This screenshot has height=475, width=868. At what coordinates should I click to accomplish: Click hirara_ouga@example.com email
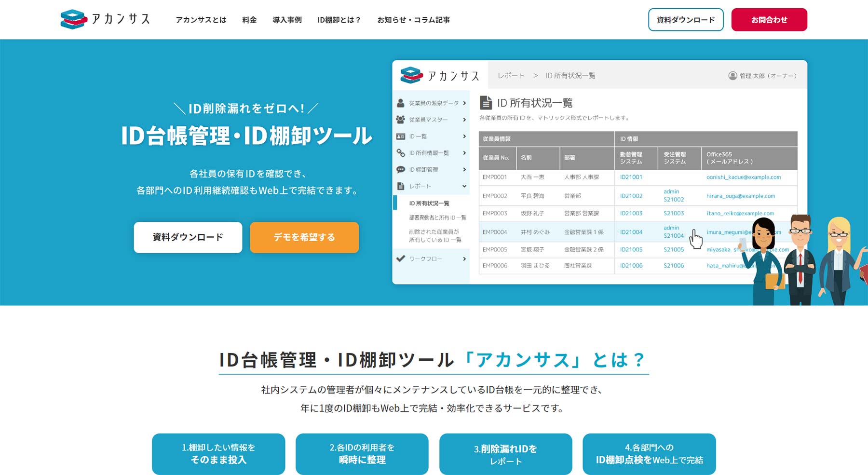(741, 196)
